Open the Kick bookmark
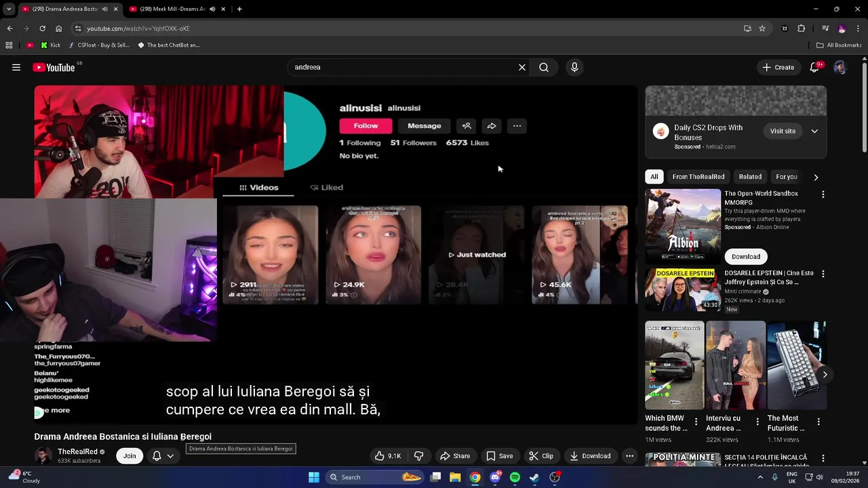 click(x=50, y=45)
